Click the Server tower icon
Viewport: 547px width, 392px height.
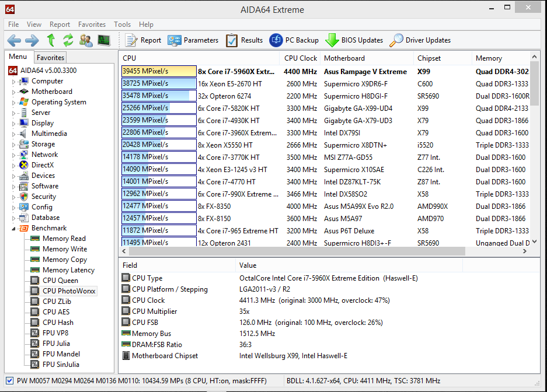pyautogui.click(x=24, y=113)
